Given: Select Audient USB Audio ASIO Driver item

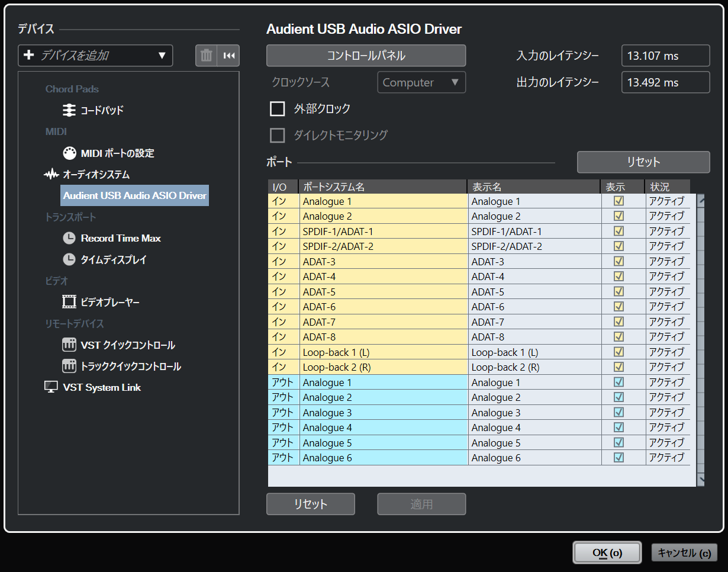Looking at the screenshot, I should click(x=135, y=195).
